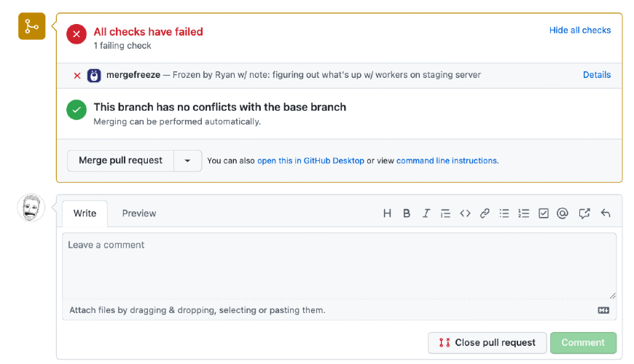Click the Markdown supported icon
The width and height of the screenshot is (634, 364).
[603, 310]
